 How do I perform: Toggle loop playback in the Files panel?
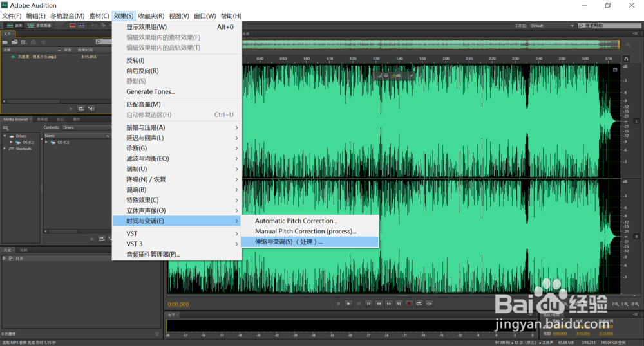click(x=81, y=109)
